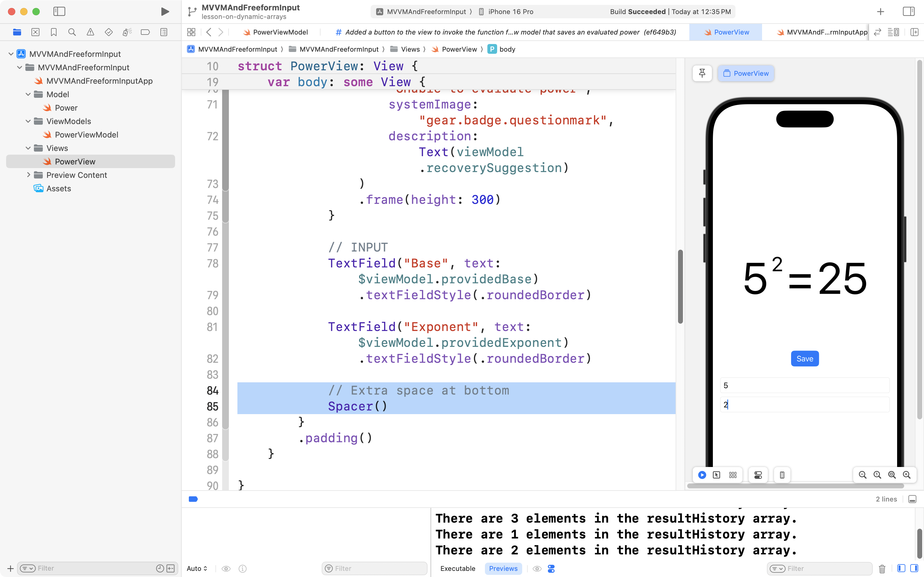Image resolution: width=924 pixels, height=577 pixels.
Task: Toggle the debug area visibility button
Action: pyautogui.click(x=912, y=499)
